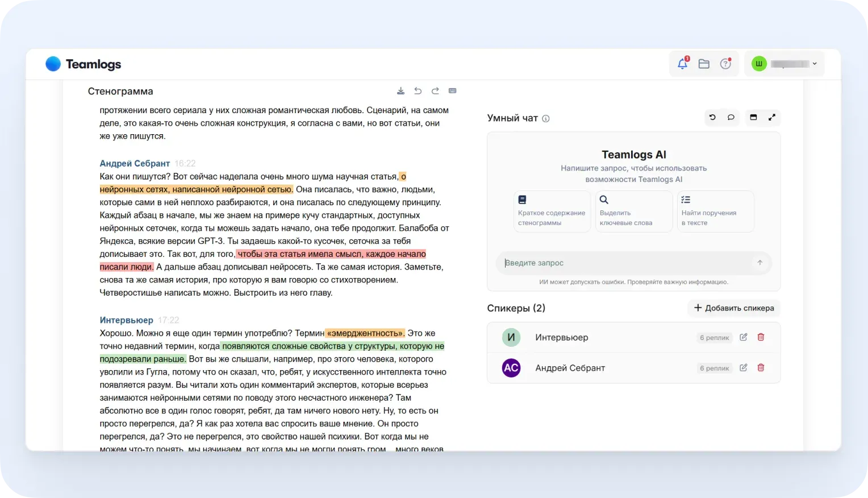Open the folder icon in the header

[704, 64]
